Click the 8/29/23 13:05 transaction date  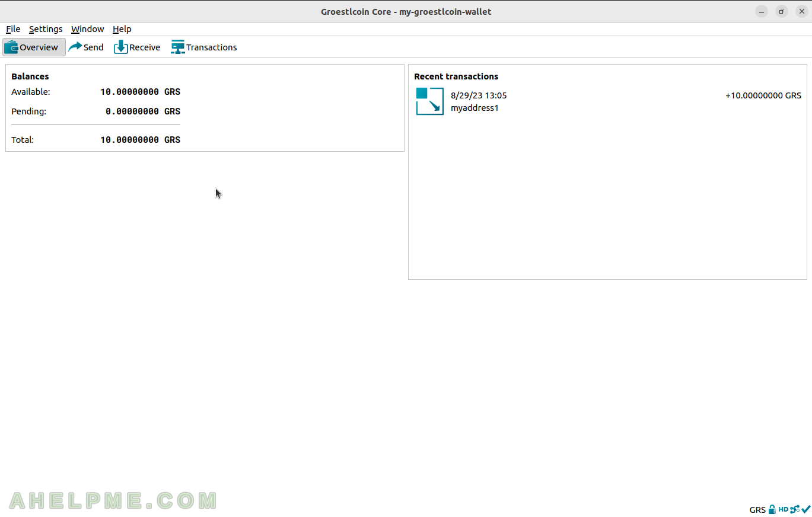tap(479, 95)
